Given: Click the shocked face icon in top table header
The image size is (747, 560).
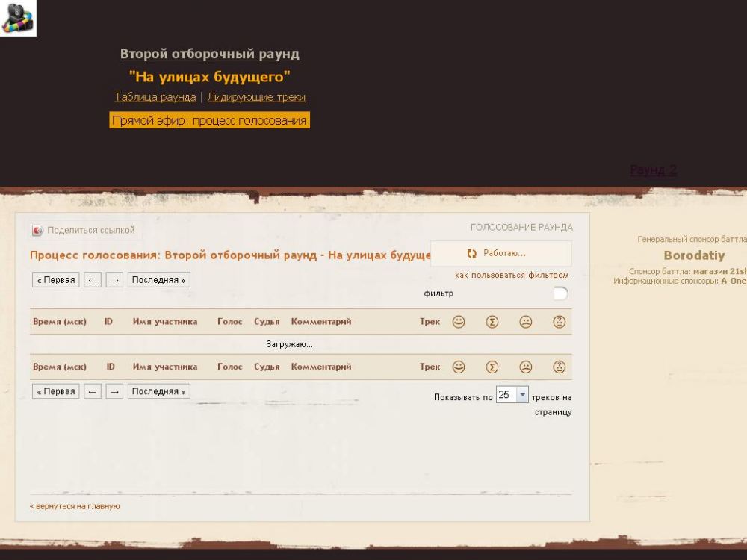Looking at the screenshot, I should (559, 322).
